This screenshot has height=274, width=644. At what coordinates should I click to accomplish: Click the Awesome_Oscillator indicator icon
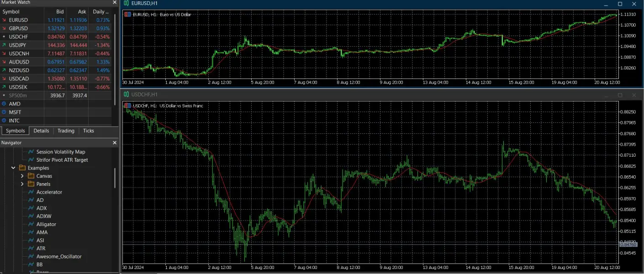(x=31, y=256)
